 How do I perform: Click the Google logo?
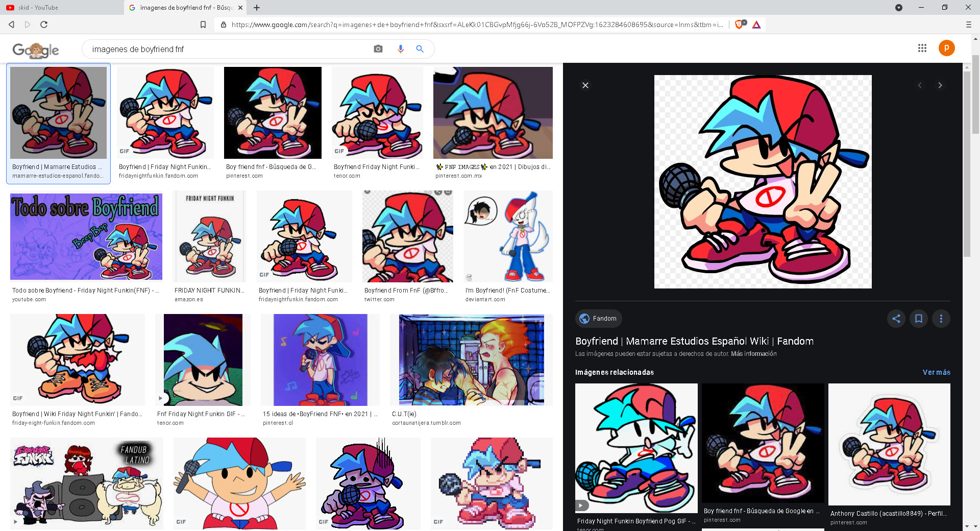coord(36,50)
